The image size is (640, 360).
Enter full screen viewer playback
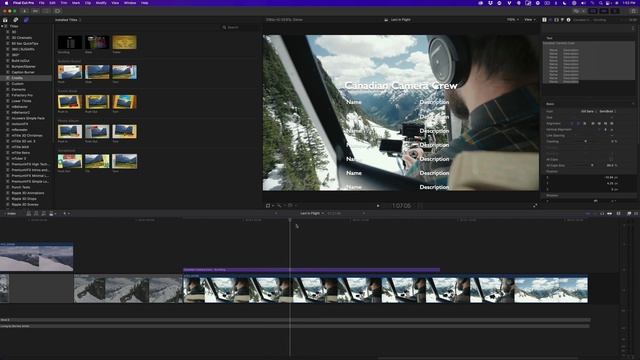pos(535,206)
